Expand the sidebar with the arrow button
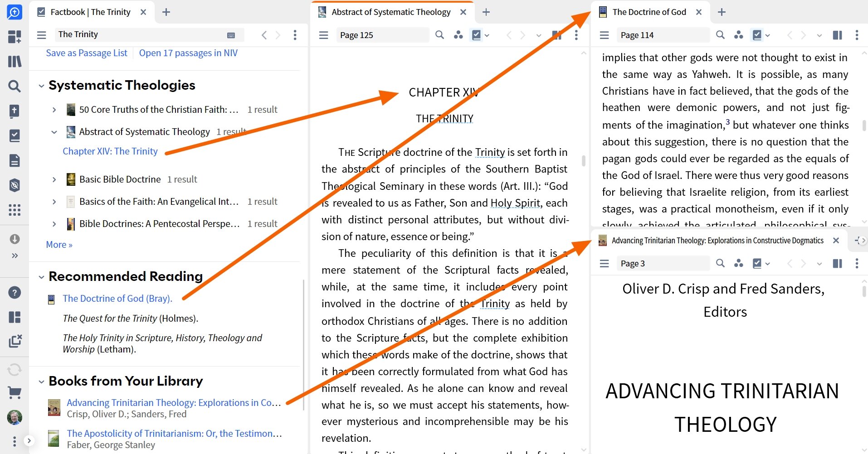This screenshot has height=454, width=868. (29, 440)
